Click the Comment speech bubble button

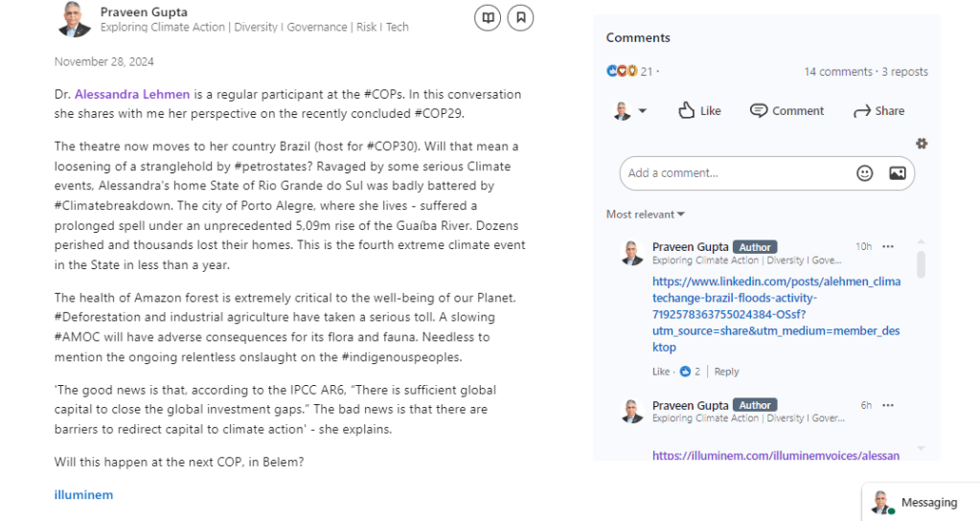[x=786, y=111]
